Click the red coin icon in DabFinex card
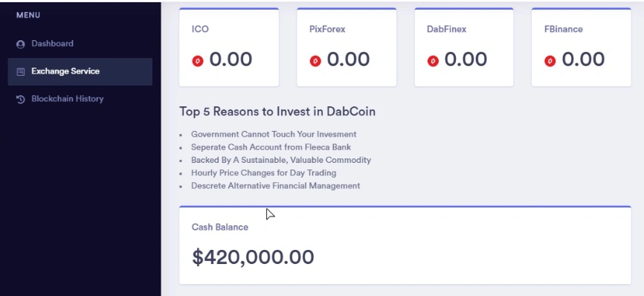 tap(433, 61)
